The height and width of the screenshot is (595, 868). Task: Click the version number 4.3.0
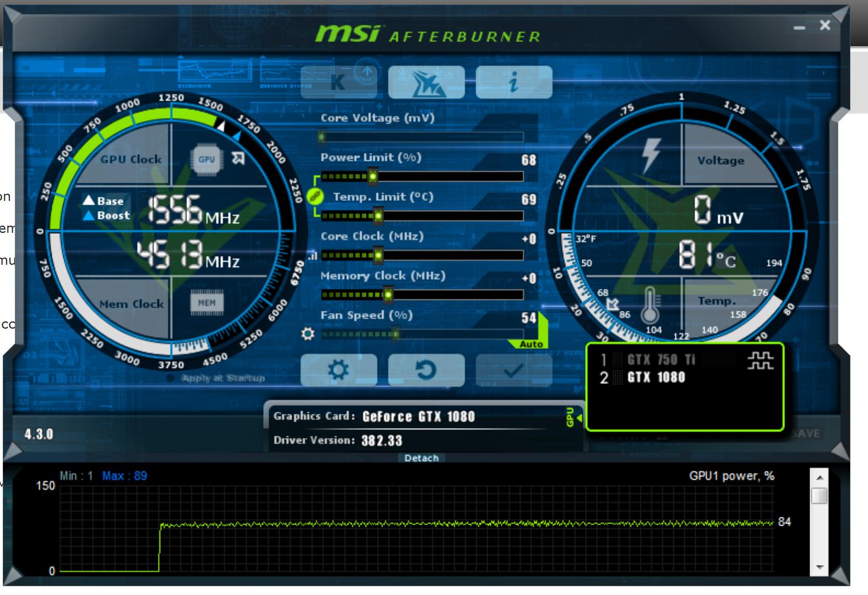click(x=39, y=434)
